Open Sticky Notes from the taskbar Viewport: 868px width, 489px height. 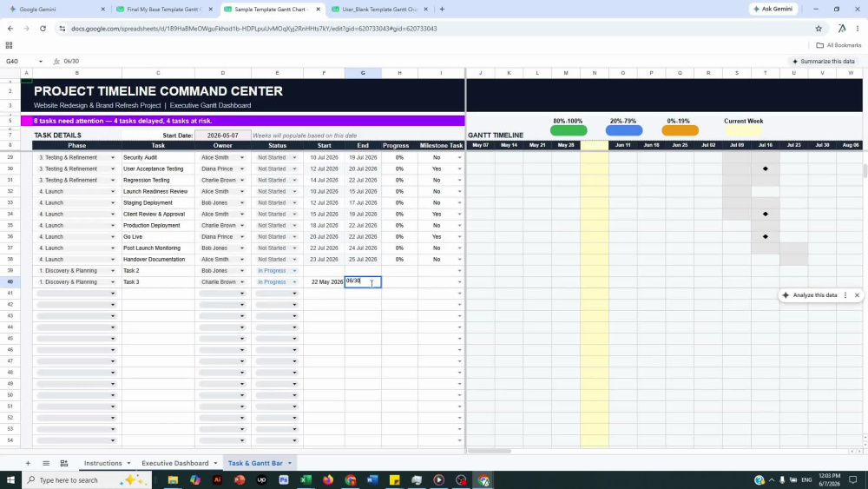pos(395,479)
